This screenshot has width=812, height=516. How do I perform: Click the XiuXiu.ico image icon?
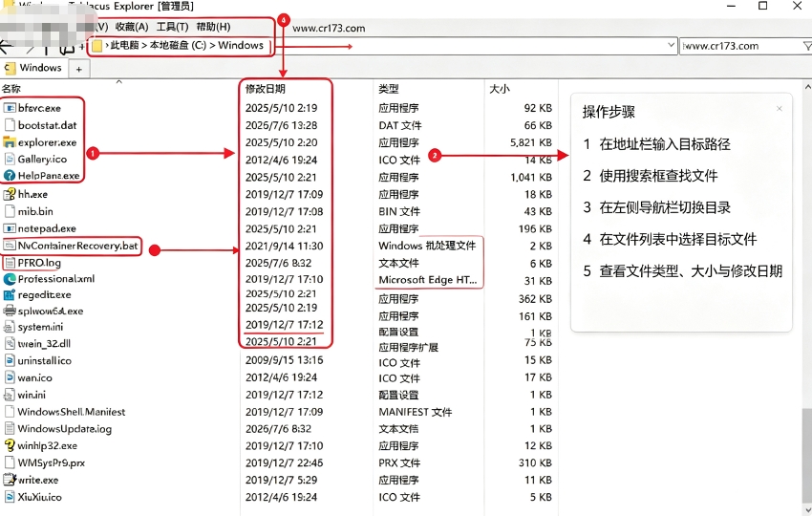coord(10,497)
